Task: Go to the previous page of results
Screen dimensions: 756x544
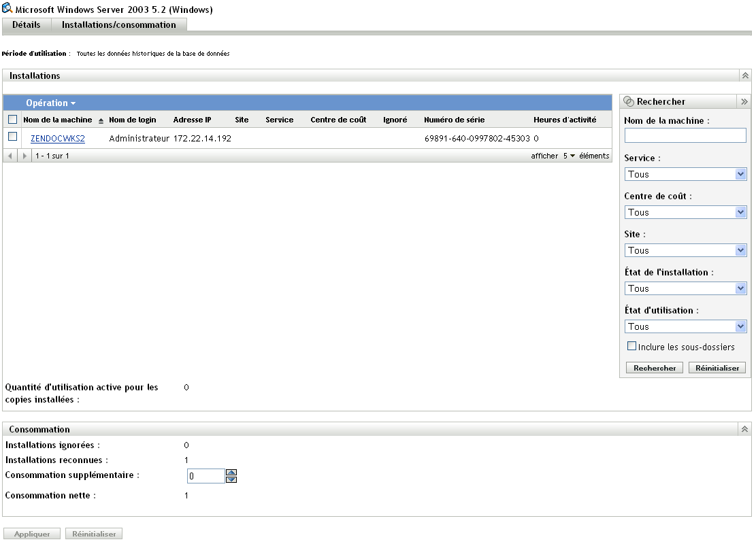Action: 10,156
